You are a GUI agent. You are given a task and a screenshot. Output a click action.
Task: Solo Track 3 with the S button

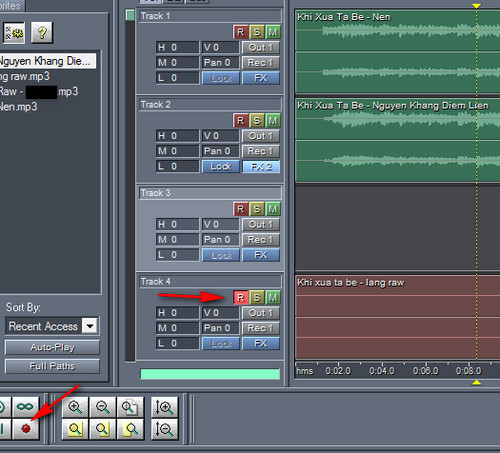pyautogui.click(x=257, y=209)
